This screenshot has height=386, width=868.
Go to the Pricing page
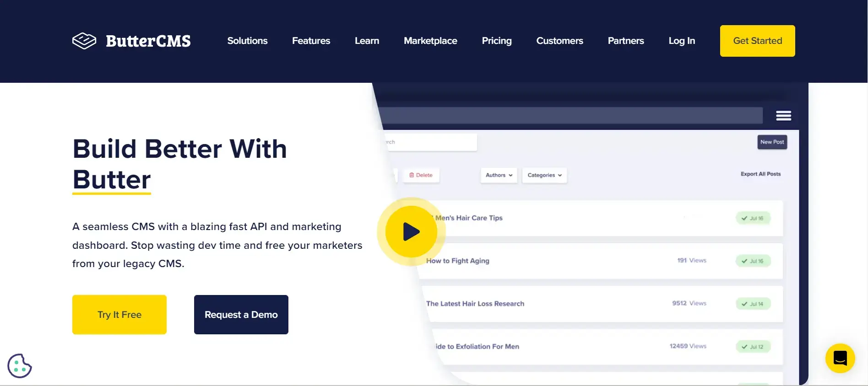pyautogui.click(x=497, y=41)
